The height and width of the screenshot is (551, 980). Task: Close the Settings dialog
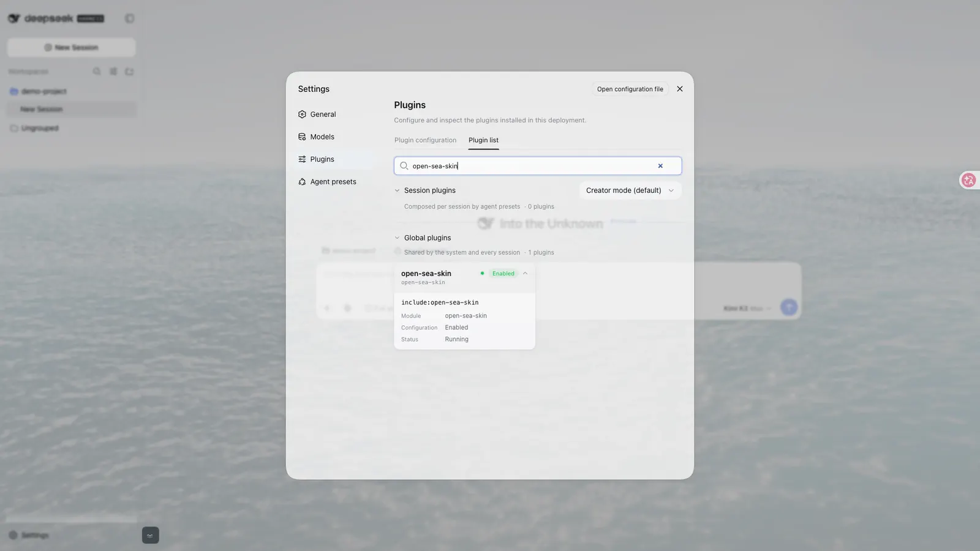pos(679,89)
